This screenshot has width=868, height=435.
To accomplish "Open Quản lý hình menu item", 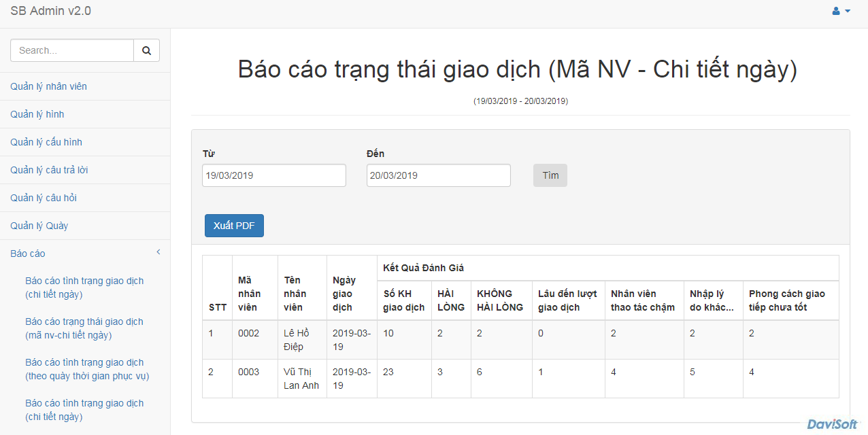I will [x=37, y=114].
